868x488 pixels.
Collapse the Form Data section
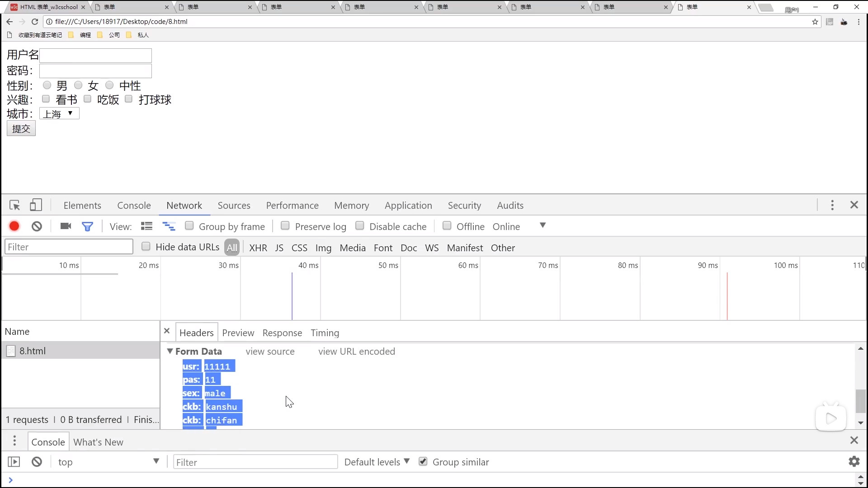170,351
